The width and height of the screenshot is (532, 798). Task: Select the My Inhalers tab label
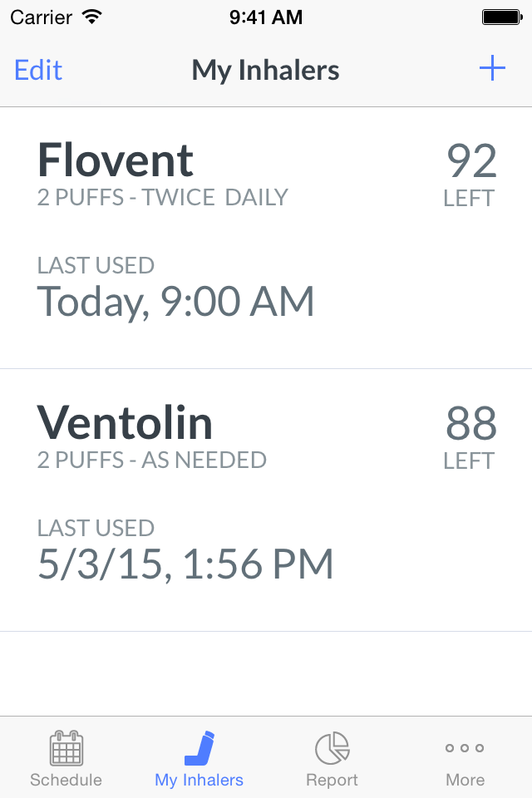199,780
